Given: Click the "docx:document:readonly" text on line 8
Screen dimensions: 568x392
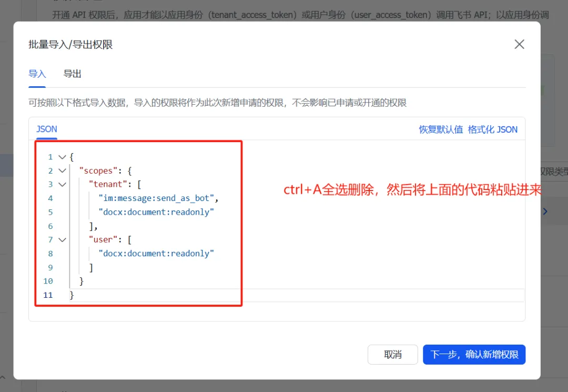Looking at the screenshot, I should pyautogui.click(x=156, y=254).
